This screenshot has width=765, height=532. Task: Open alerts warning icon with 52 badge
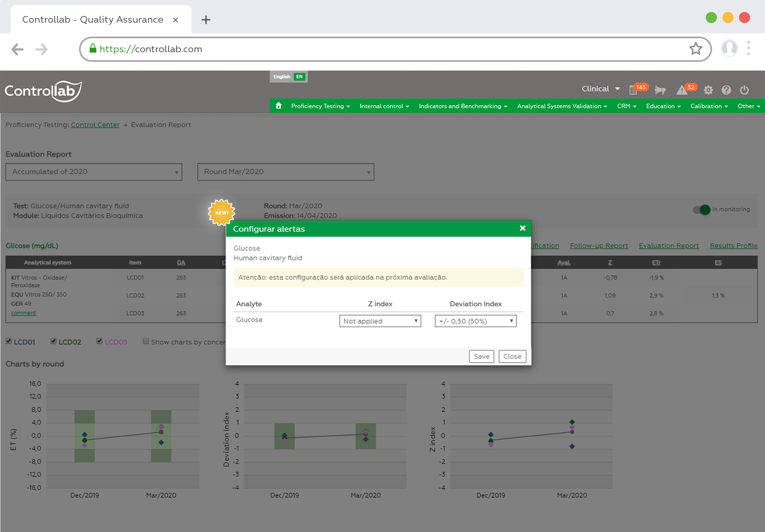point(683,90)
